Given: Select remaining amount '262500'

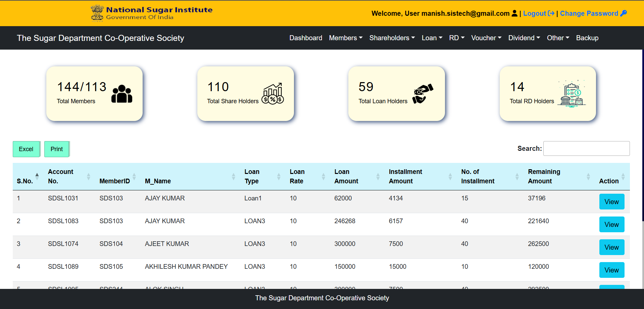Looking at the screenshot, I should 538,244.
